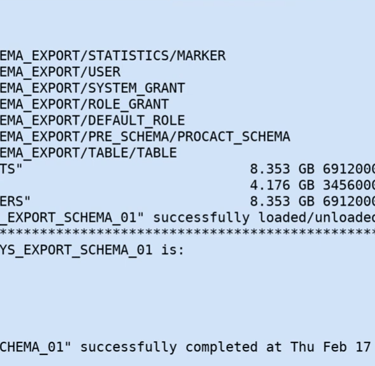Click the CHEMA_01" text on the last line
Viewport: 375px width, 366px height.
pos(36,347)
